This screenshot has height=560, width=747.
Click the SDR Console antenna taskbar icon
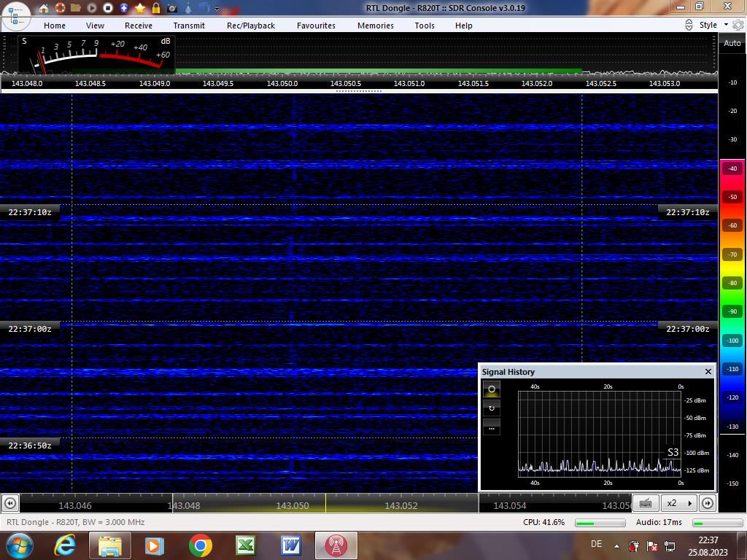[x=336, y=545]
